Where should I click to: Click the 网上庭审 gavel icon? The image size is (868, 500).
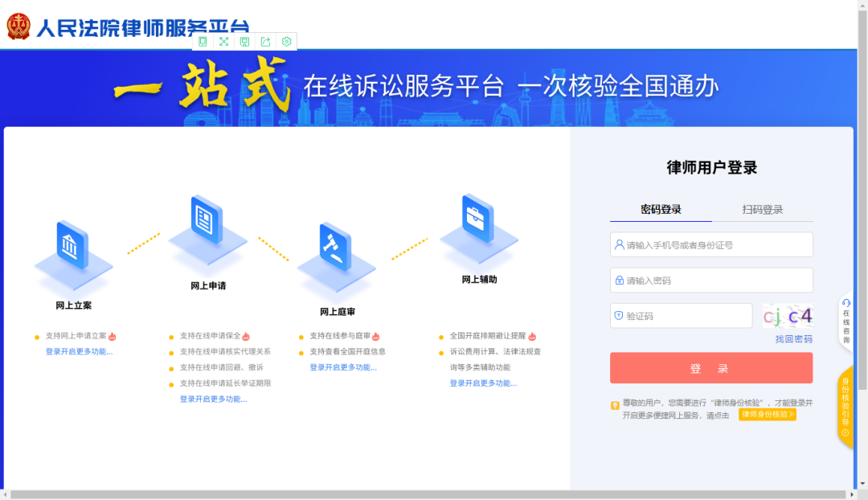335,248
